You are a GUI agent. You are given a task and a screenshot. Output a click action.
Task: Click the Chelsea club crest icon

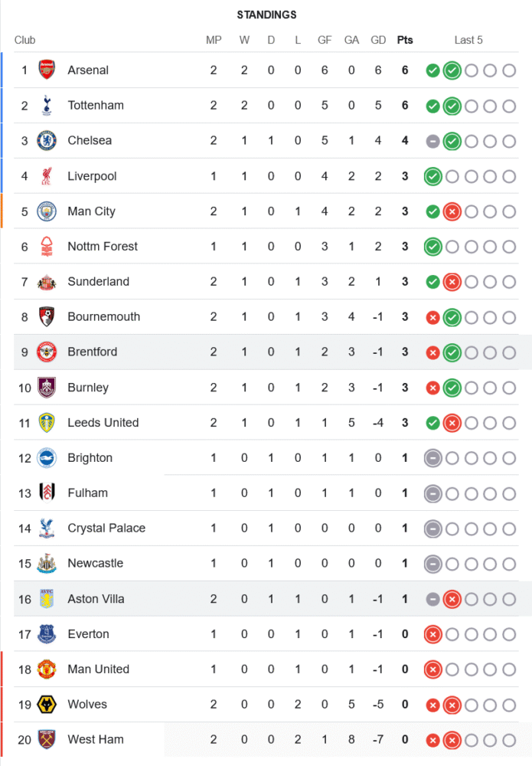point(47,140)
